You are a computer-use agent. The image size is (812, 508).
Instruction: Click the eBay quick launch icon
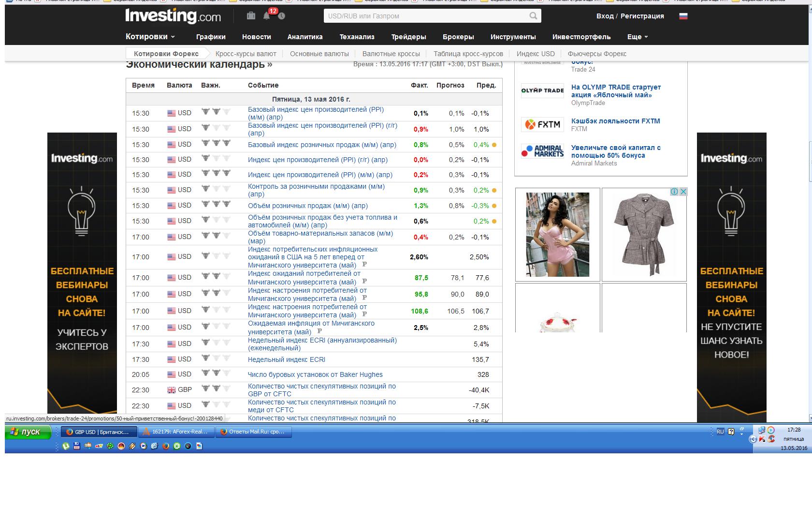coord(99,446)
